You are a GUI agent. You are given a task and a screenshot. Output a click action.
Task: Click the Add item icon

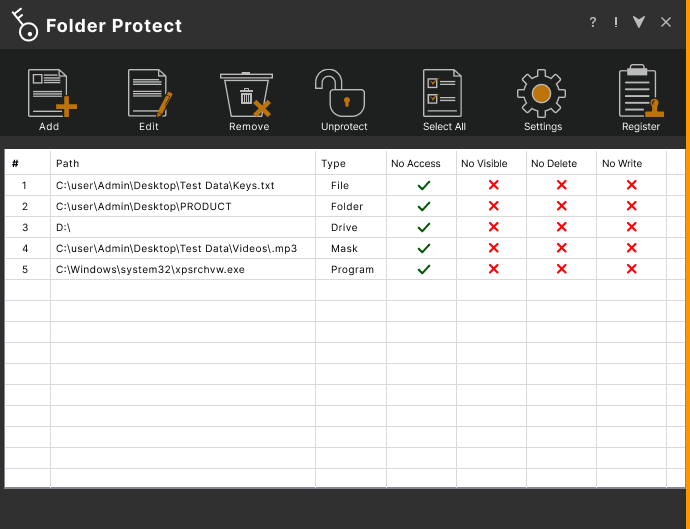[52, 93]
